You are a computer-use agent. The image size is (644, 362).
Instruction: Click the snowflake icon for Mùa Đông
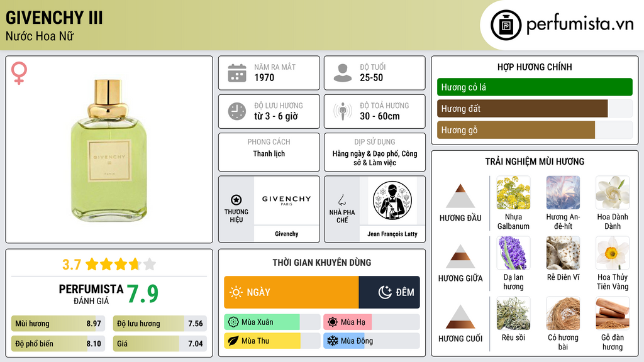pos(333,341)
